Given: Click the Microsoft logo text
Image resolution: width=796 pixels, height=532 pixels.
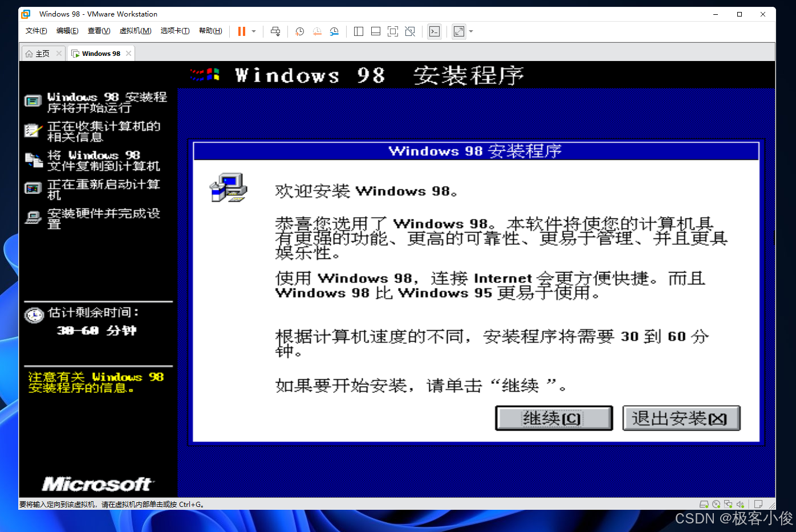Looking at the screenshot, I should tap(98, 484).
